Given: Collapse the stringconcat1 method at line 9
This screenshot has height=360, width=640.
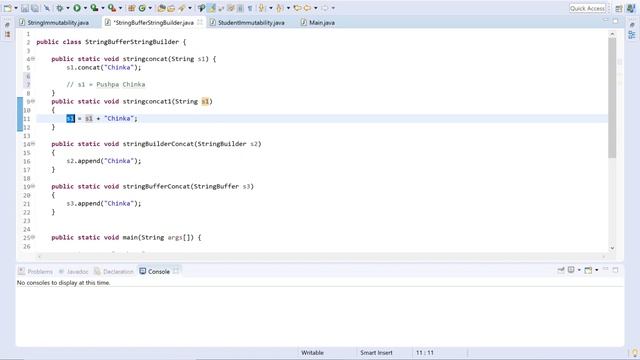Looking at the screenshot, I should [33, 101].
